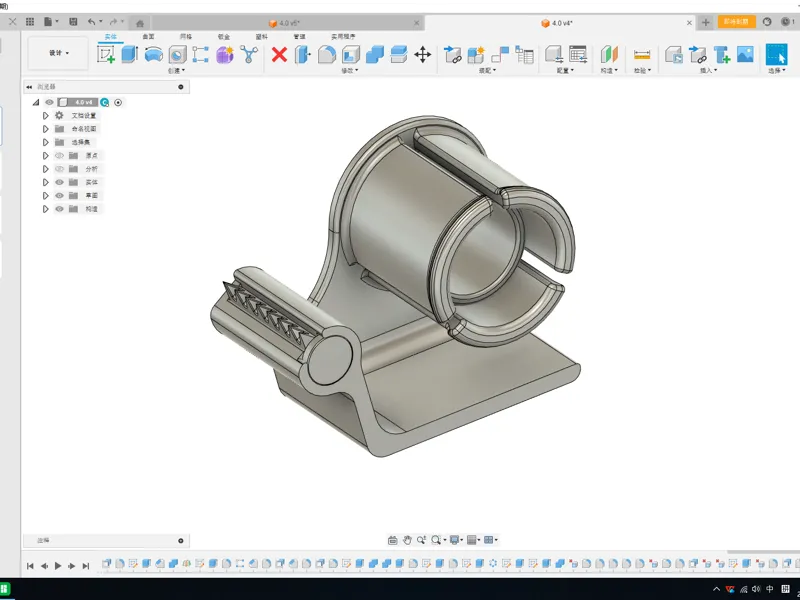Image resolution: width=800 pixels, height=600 pixels.
Task: Open the Change Parameters table icon
Action: pyautogui.click(x=578, y=54)
